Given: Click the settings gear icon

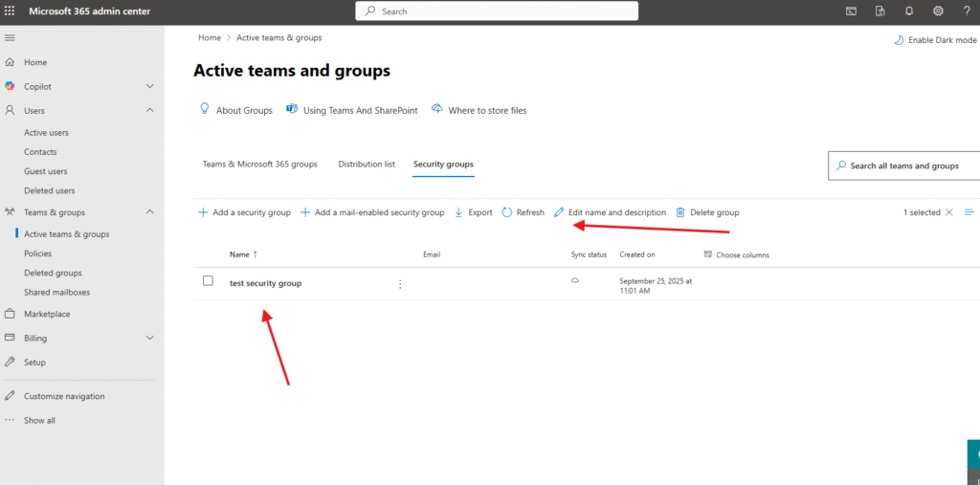Looking at the screenshot, I should point(938,11).
